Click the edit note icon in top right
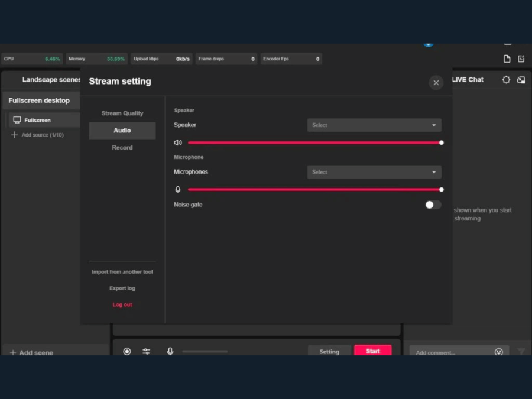 coord(521,59)
